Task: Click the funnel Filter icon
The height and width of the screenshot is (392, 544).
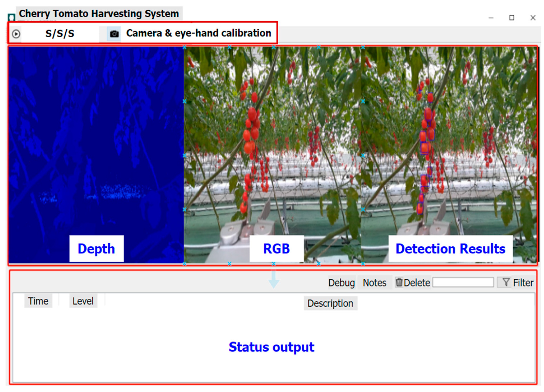Action: [x=506, y=282]
